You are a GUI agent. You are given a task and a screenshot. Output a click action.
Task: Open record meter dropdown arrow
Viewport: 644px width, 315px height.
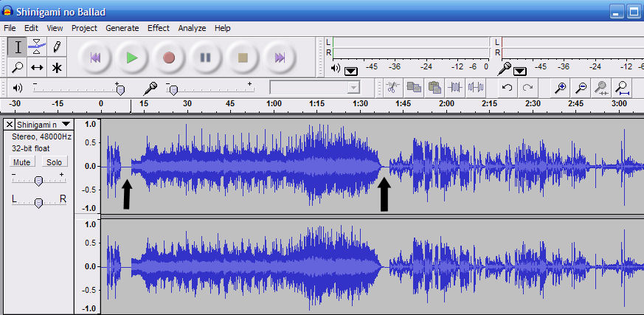click(520, 72)
